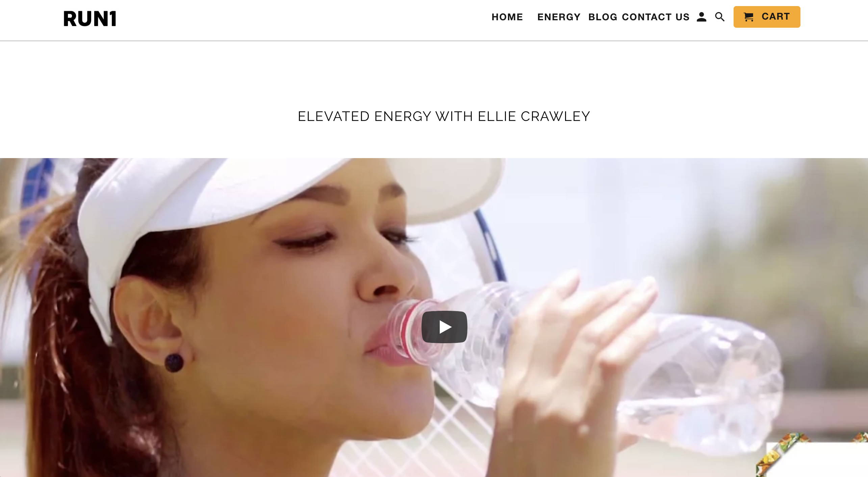Select the Elevated Energy with Ellie Crawley heading
Screen dimensions: 868x477
444,116
